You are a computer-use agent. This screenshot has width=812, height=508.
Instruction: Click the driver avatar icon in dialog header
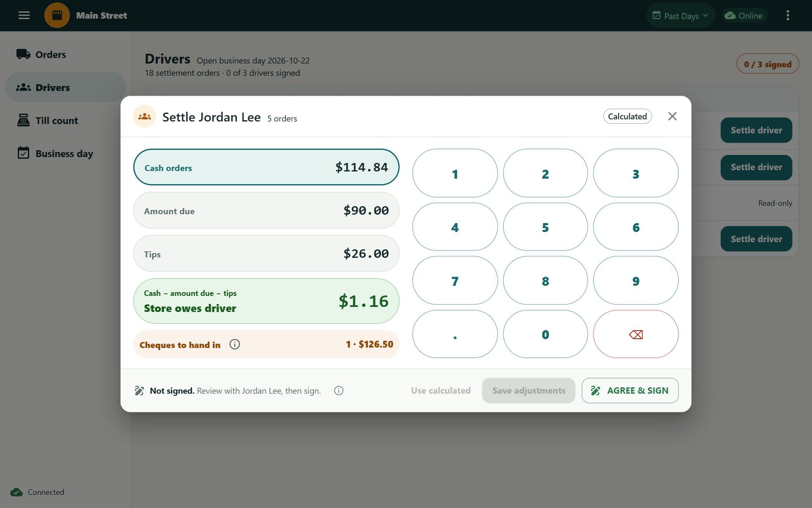(x=145, y=116)
